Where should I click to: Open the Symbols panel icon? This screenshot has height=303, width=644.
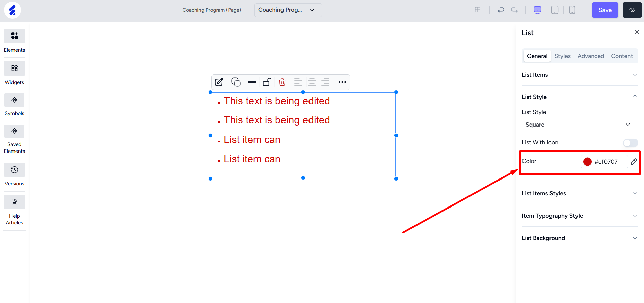tap(15, 100)
